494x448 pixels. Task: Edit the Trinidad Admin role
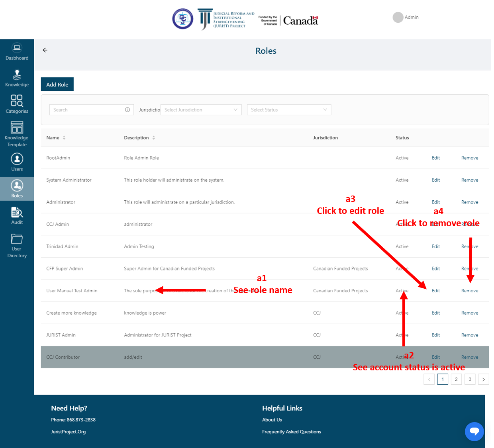pyautogui.click(x=436, y=246)
